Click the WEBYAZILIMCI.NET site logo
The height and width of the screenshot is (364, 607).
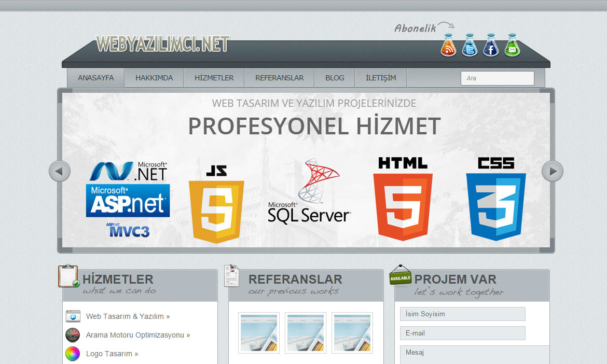click(162, 44)
